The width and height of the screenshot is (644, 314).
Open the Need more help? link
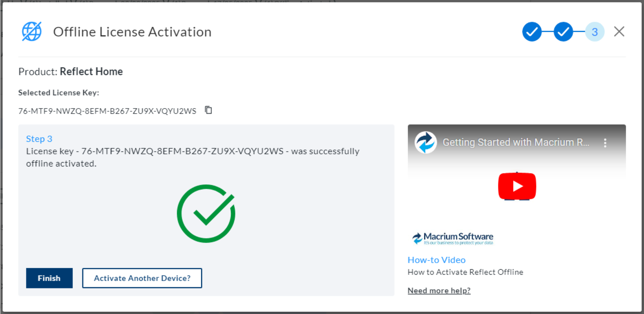(439, 290)
